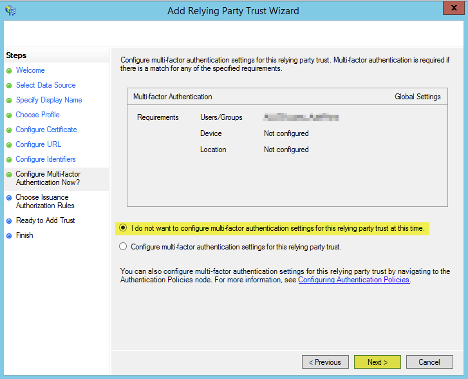468x379 pixels.
Task: Close the Add Relying Party Trust Wizard
Action: (x=454, y=8)
